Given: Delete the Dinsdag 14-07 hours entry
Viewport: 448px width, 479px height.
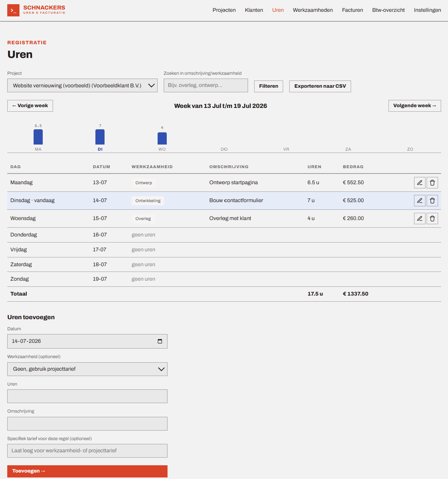Looking at the screenshot, I should coord(432,201).
